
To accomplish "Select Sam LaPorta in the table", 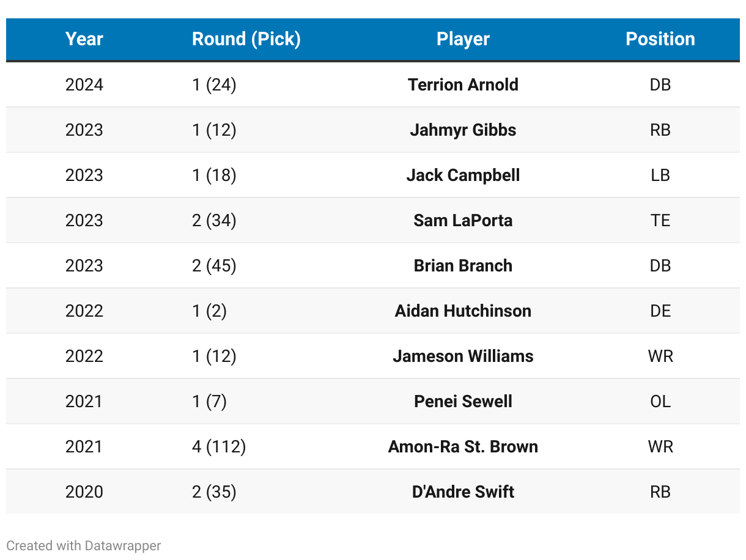I will (x=463, y=220).
